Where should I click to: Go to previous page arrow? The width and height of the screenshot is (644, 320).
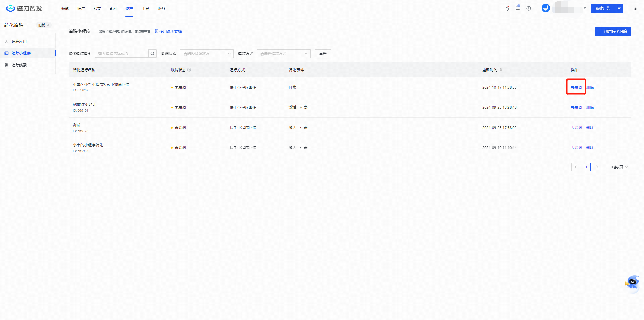pos(576,167)
